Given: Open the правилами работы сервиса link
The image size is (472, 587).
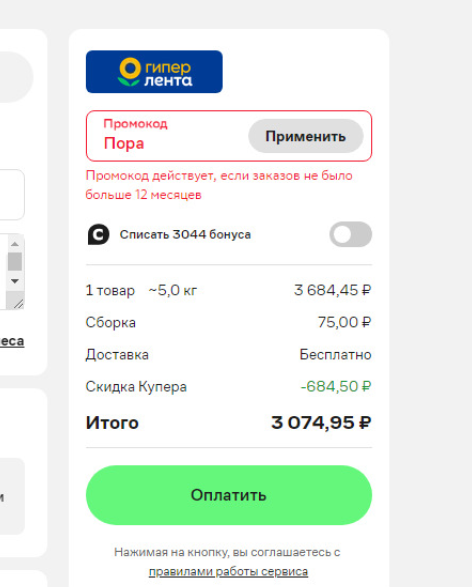Looking at the screenshot, I should (x=228, y=572).
